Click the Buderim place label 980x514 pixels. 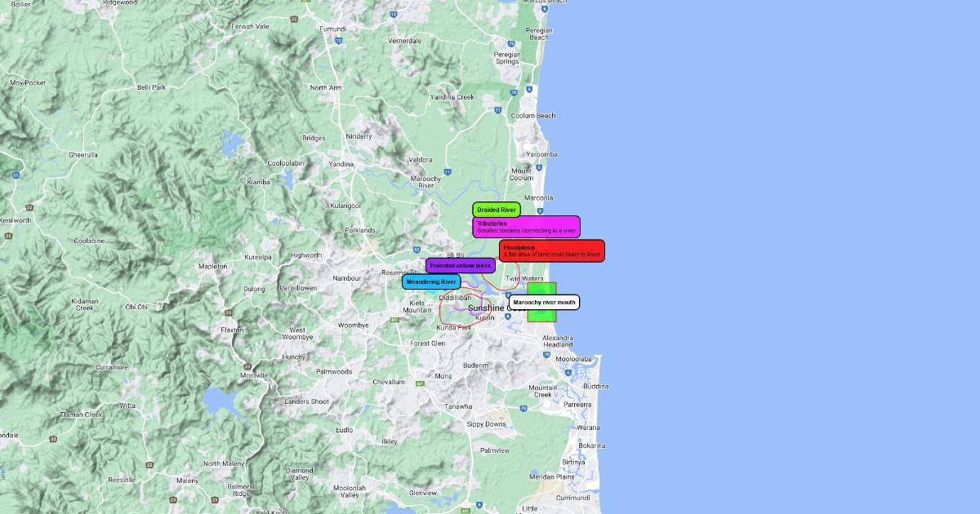(475, 366)
